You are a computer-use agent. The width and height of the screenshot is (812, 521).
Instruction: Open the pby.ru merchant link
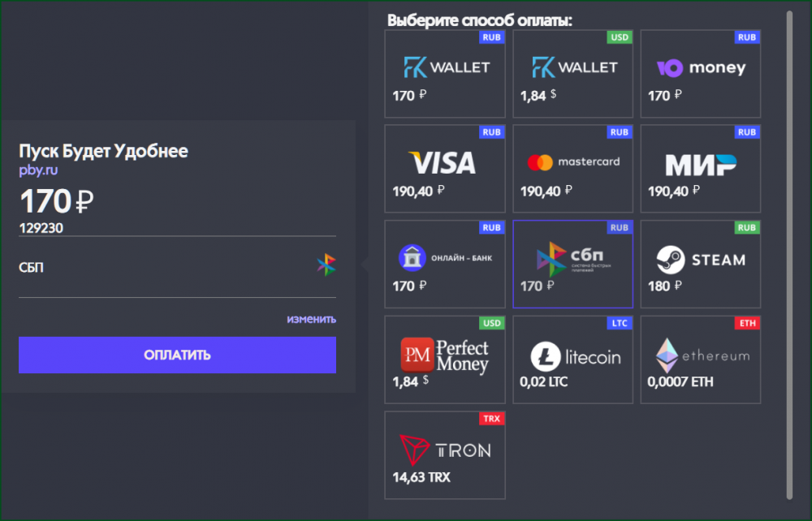pos(38,170)
